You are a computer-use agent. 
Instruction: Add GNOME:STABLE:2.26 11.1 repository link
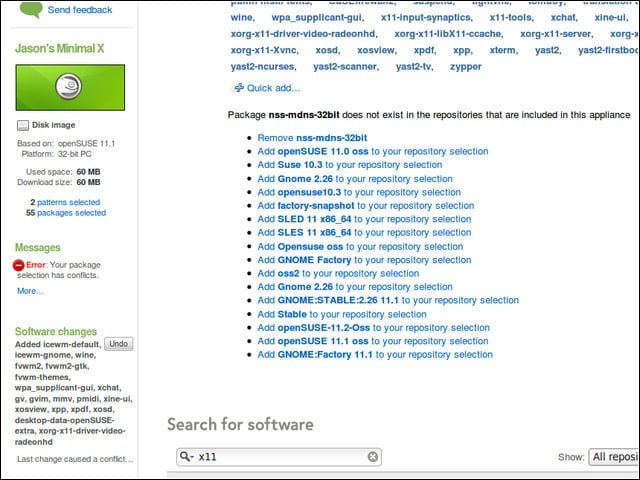click(388, 300)
